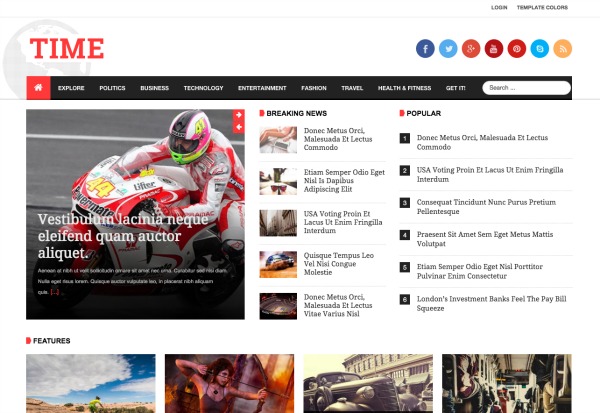600x413 pixels.
Task: Open breaking news stadium thumbnail
Action: pos(278,306)
